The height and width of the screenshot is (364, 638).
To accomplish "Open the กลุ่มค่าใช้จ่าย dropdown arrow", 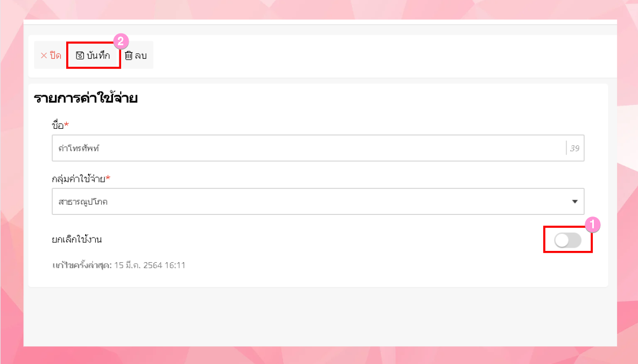I will (x=574, y=202).
